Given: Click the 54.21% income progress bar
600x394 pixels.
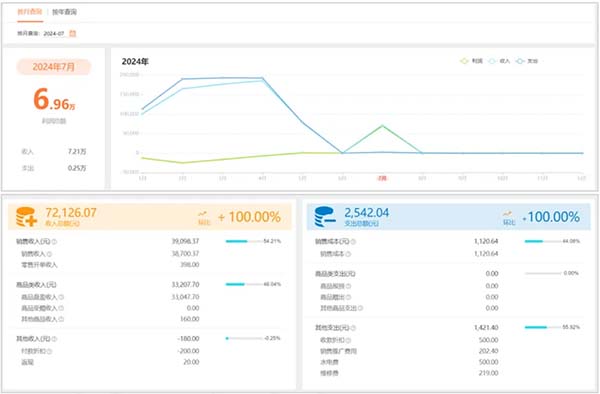Looking at the screenshot, I should [x=244, y=241].
